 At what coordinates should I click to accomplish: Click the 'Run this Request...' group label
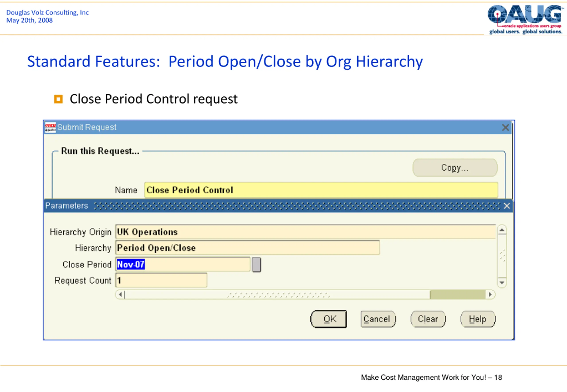[x=100, y=151]
